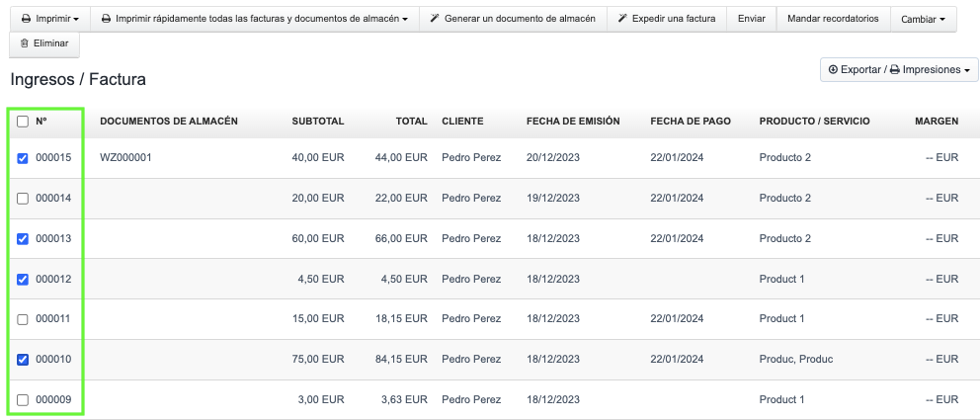Viewport: 980px width, 420px height.
Task: Select invoice 000011 checkbox
Action: coord(23,319)
